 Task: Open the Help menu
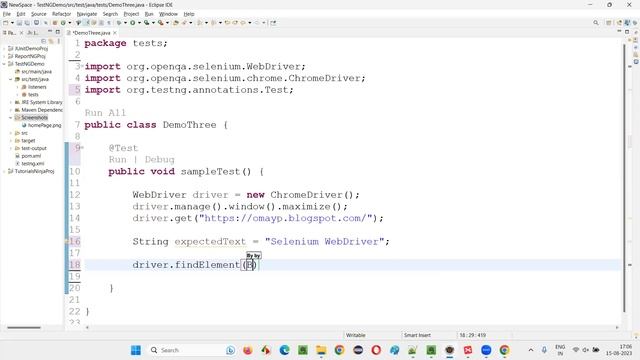189,14
